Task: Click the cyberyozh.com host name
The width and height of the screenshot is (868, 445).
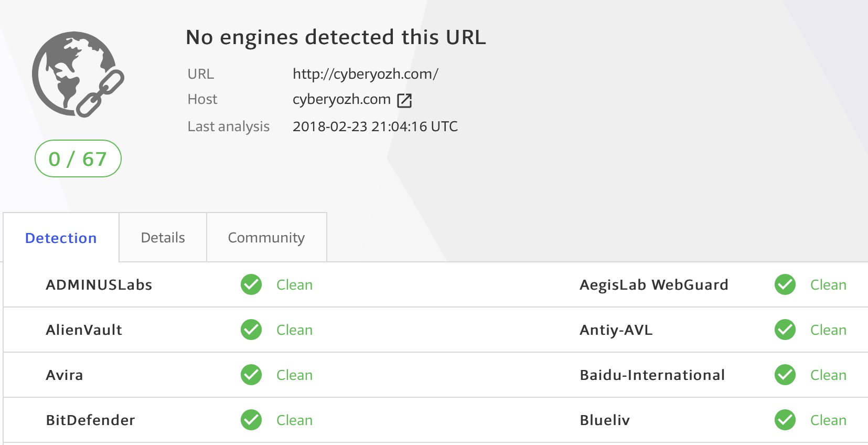Action: tap(341, 99)
